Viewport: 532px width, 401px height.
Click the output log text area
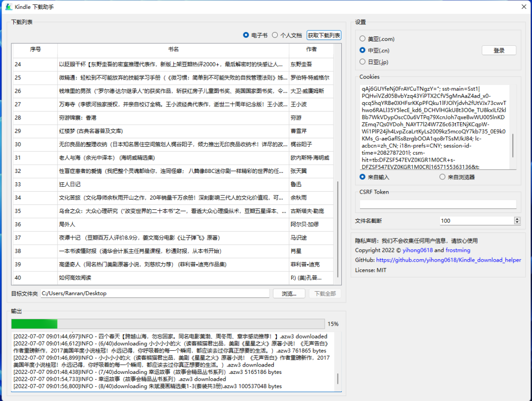[173, 361]
